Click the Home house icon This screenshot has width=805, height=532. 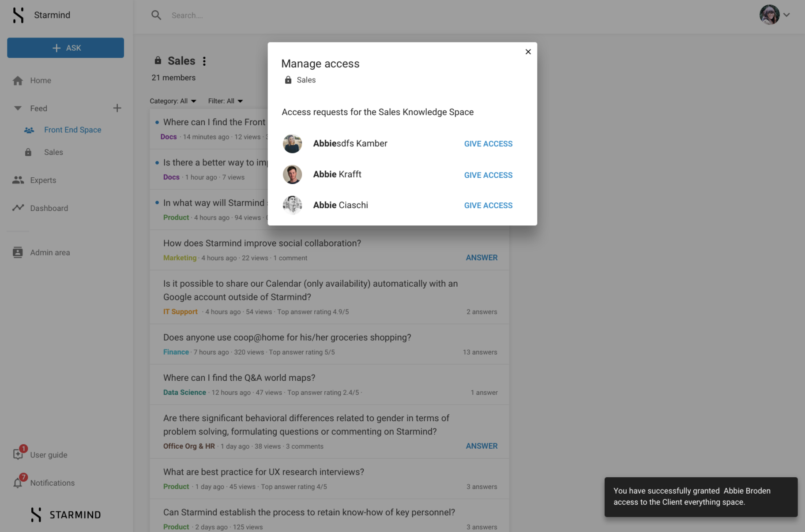(x=18, y=80)
